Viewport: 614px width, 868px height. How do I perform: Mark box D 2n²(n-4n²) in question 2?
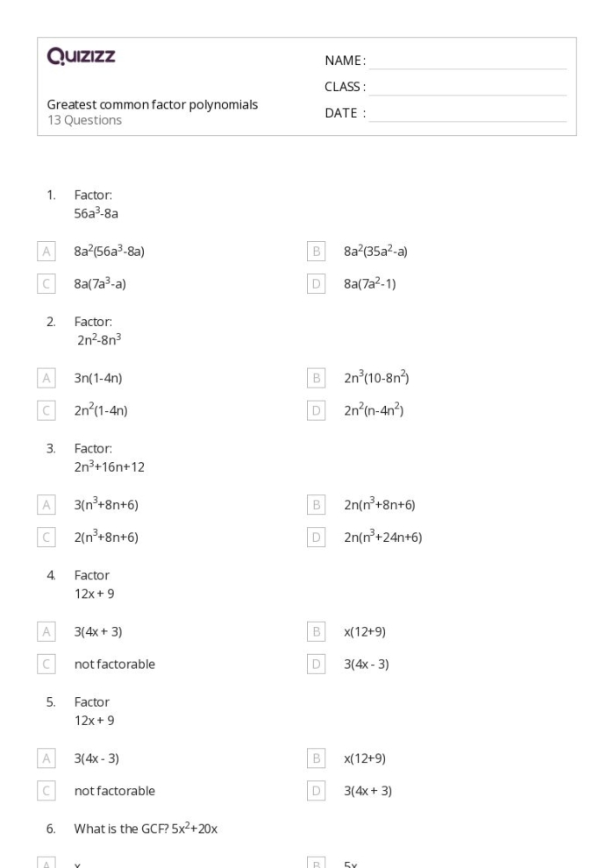(316, 410)
